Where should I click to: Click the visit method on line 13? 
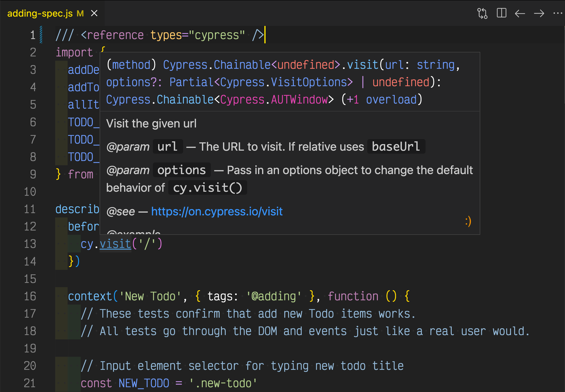click(x=115, y=244)
